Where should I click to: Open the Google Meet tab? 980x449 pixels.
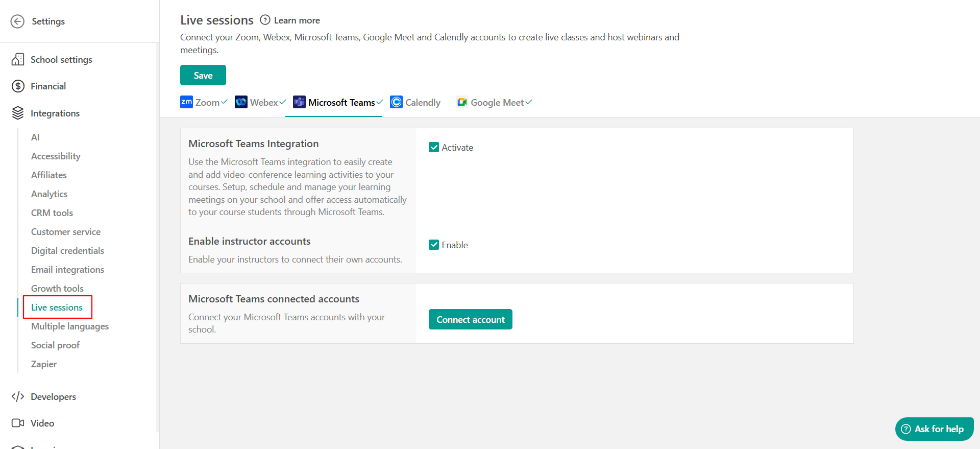(x=494, y=103)
